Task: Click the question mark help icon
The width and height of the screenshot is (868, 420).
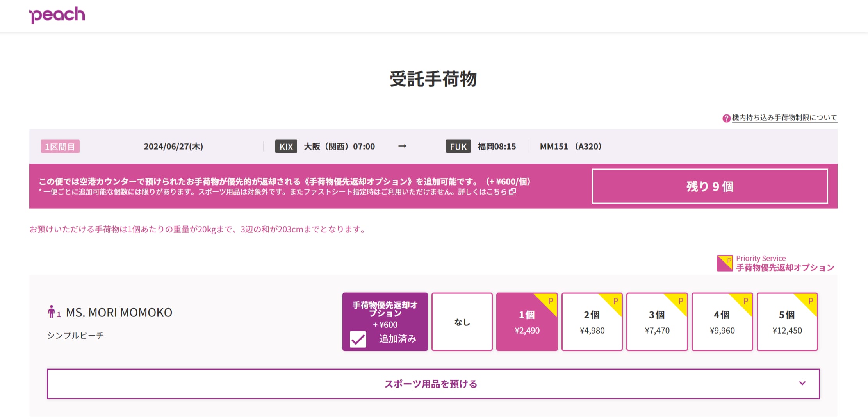Action: pyautogui.click(x=726, y=118)
